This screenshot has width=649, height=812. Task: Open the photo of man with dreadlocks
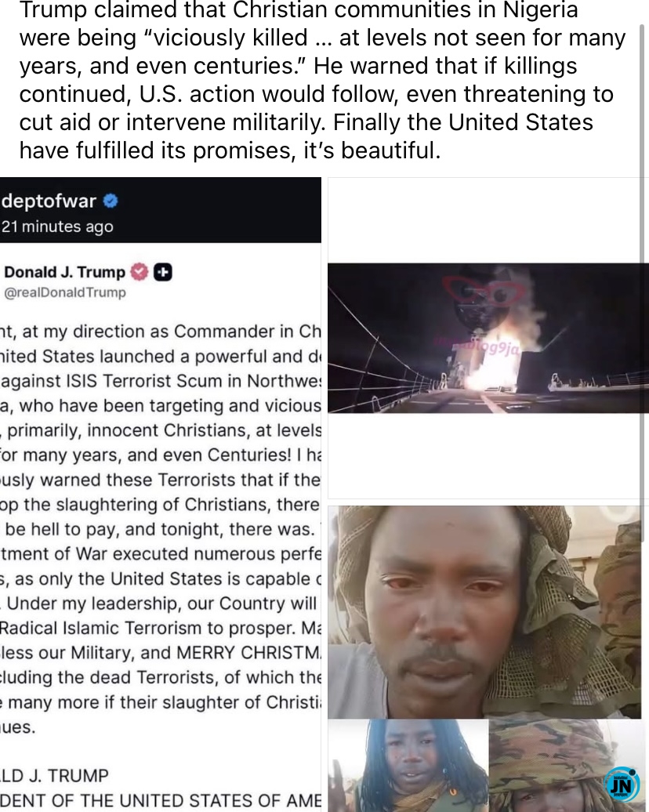point(408,766)
